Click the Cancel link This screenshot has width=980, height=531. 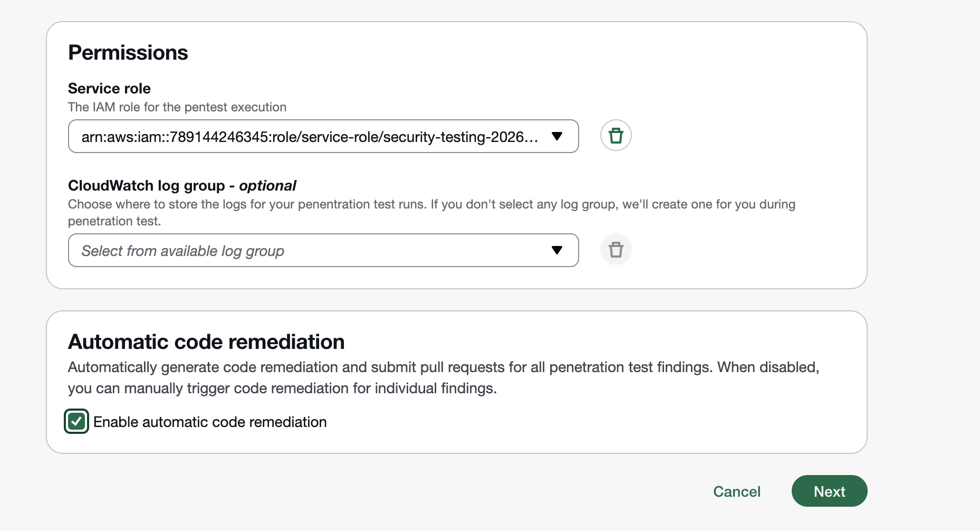(x=736, y=491)
